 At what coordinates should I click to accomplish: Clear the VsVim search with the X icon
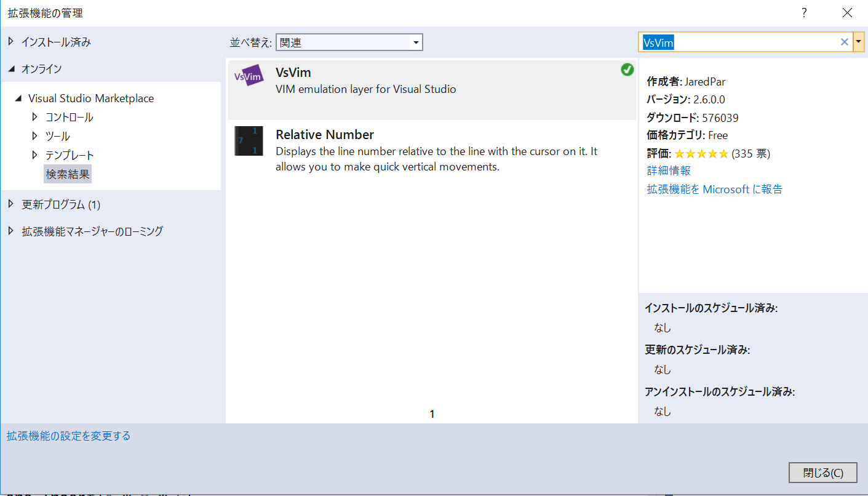845,41
